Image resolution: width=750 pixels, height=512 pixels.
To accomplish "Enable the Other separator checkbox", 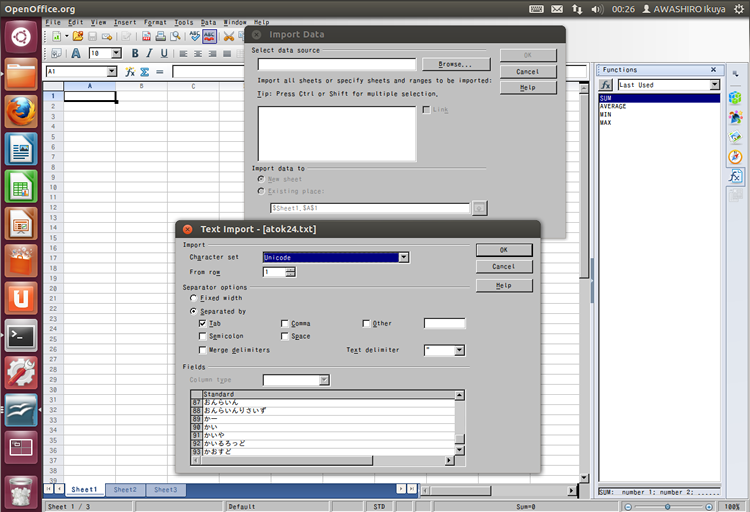I will pos(366,323).
